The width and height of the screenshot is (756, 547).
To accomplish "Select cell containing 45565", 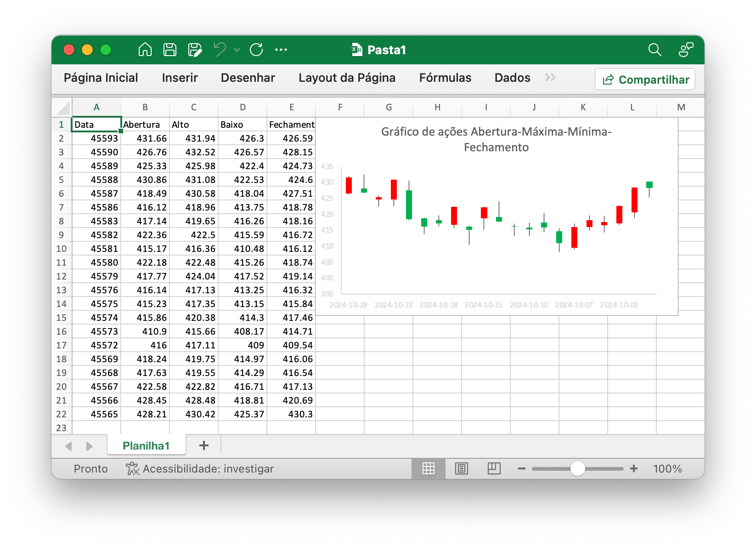I will click(96, 414).
